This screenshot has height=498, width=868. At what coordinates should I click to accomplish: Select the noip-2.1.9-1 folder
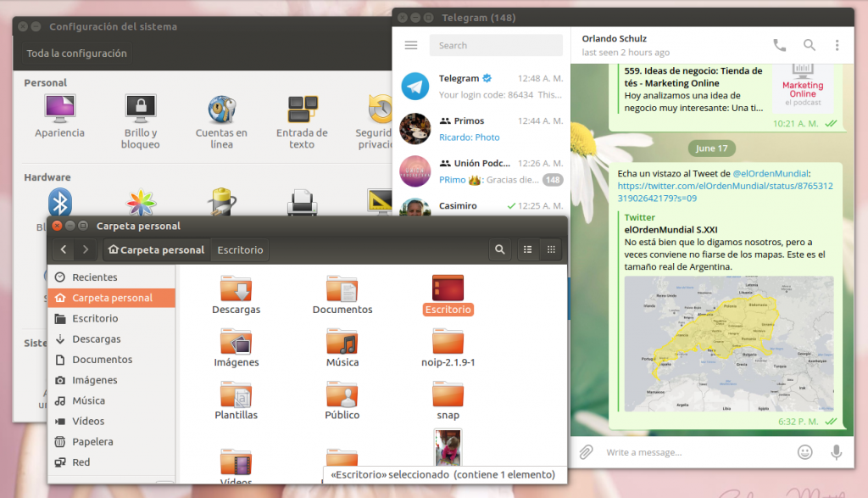[x=448, y=347]
